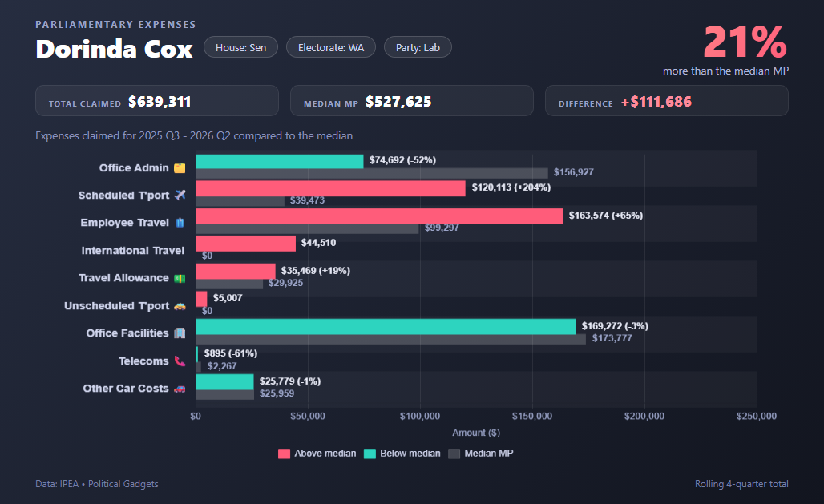The image size is (824, 504).
Task: Click the $2,267 median label
Action: point(222,366)
